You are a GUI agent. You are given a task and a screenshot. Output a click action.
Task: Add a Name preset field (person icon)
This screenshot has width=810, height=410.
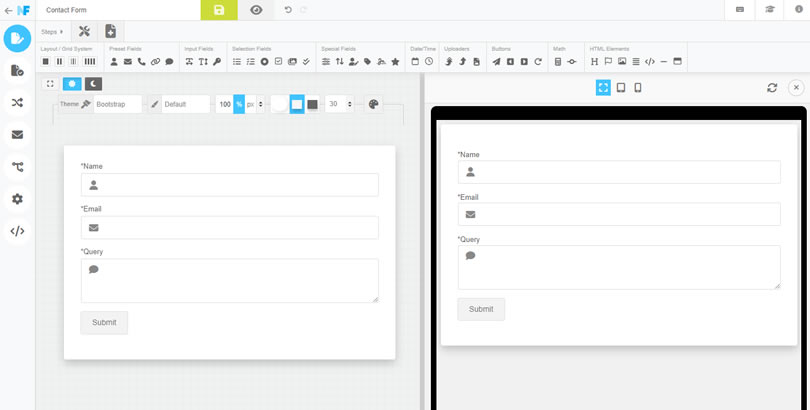[x=114, y=61]
